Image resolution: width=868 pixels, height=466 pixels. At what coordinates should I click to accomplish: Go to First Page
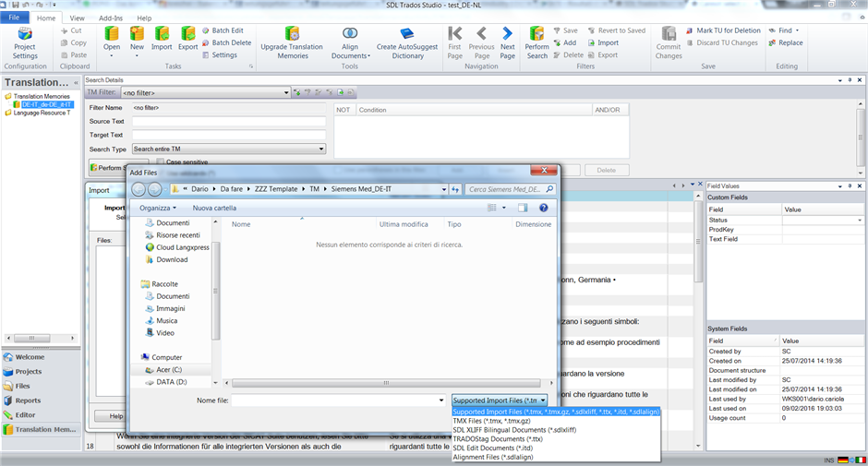455,43
